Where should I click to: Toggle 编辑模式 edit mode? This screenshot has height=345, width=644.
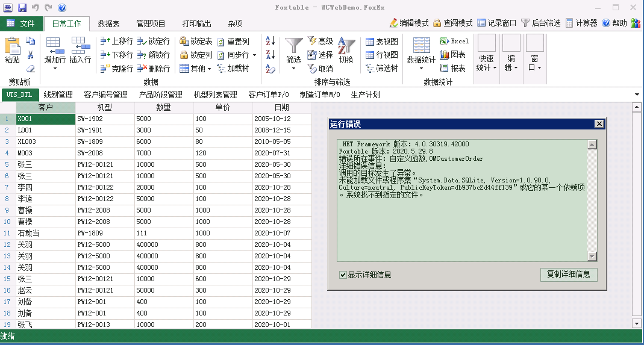(x=395, y=23)
